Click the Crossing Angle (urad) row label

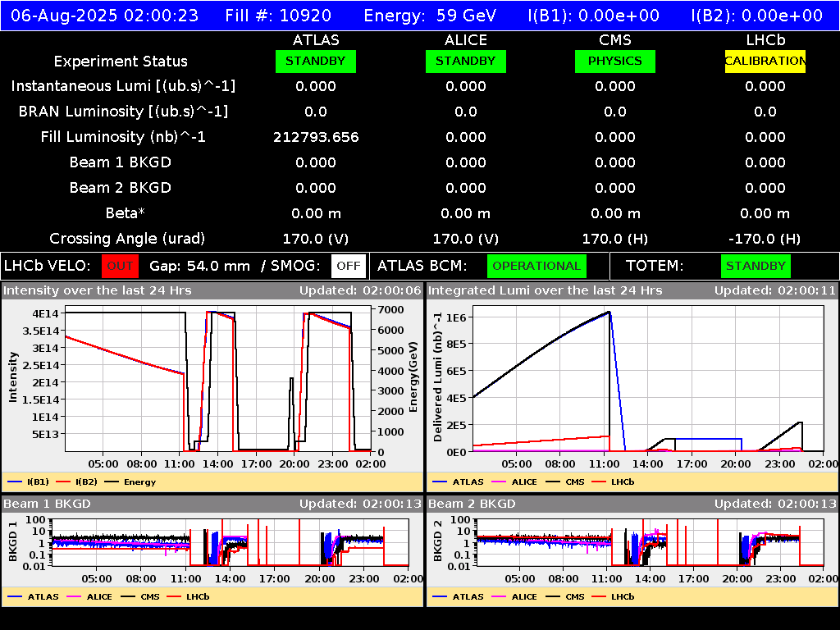[127, 239]
